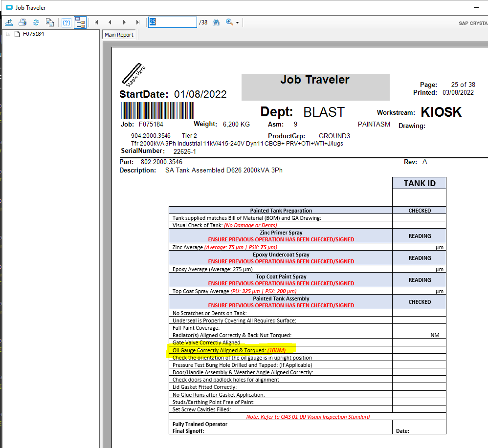Click 'Full Paint Coverage:' row
The height and width of the screenshot is (448, 488).
[280, 328]
